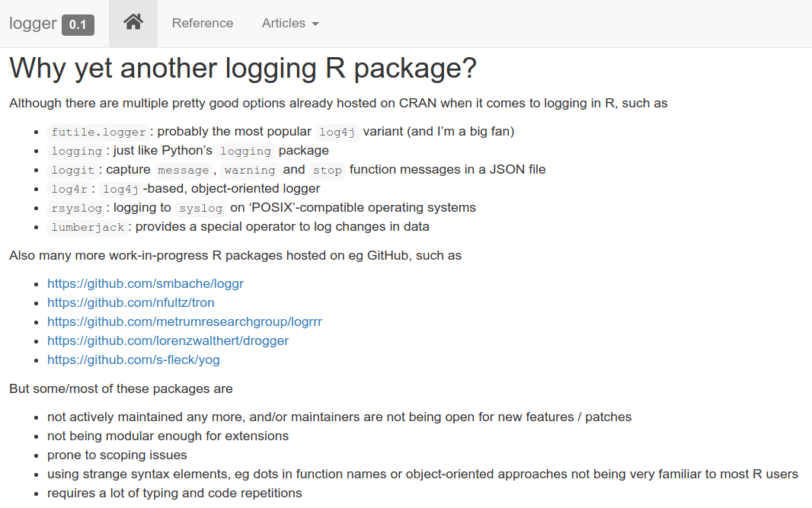
Task: Click the syslog inline code text
Action: 200,209
